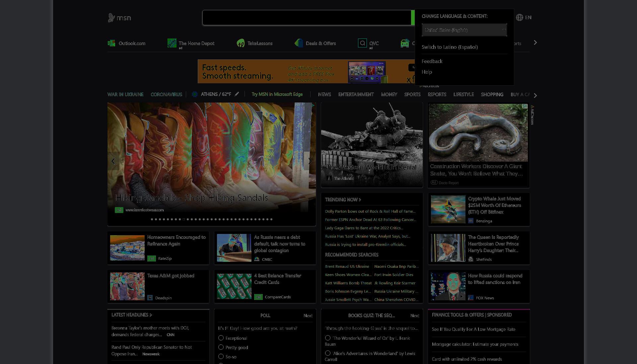Open War in Ukraine link

(125, 94)
